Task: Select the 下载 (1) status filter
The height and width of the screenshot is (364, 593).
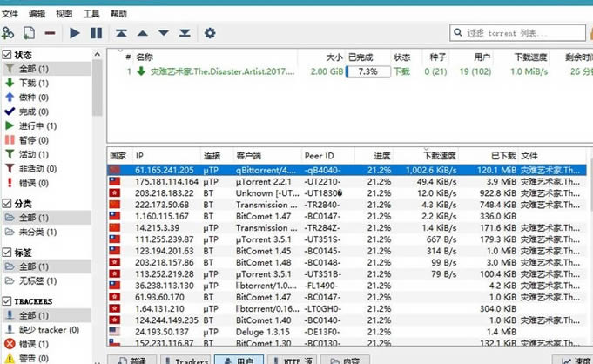Action: coord(47,83)
